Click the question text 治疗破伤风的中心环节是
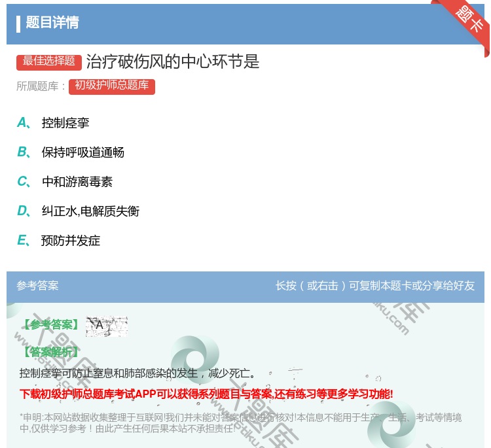 point(173,61)
